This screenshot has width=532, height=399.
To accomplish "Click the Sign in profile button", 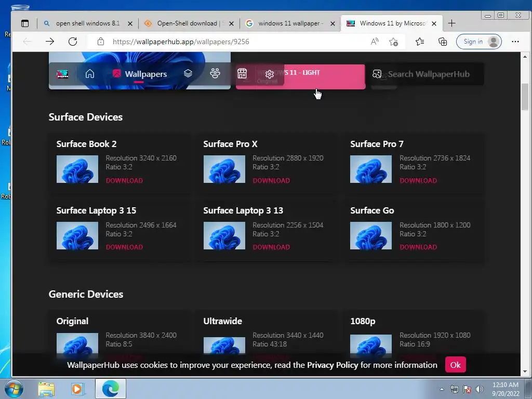I will click(x=478, y=42).
